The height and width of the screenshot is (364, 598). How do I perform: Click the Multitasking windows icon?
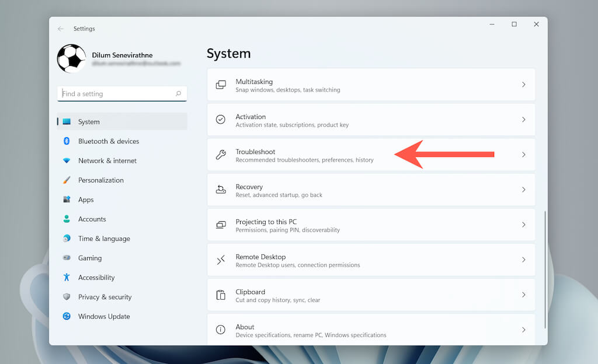(221, 85)
